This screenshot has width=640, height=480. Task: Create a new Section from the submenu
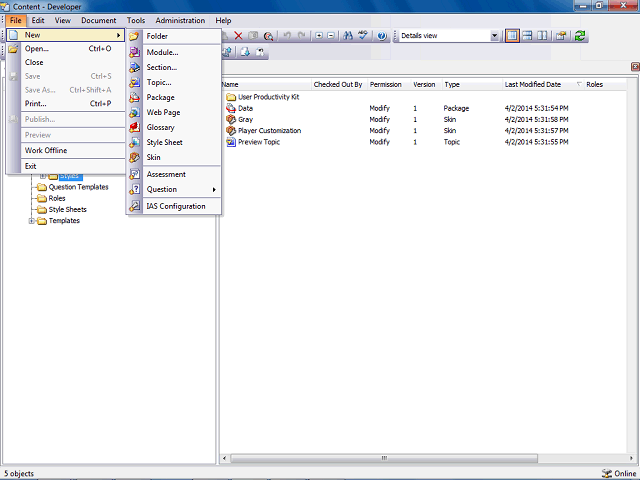(174, 67)
